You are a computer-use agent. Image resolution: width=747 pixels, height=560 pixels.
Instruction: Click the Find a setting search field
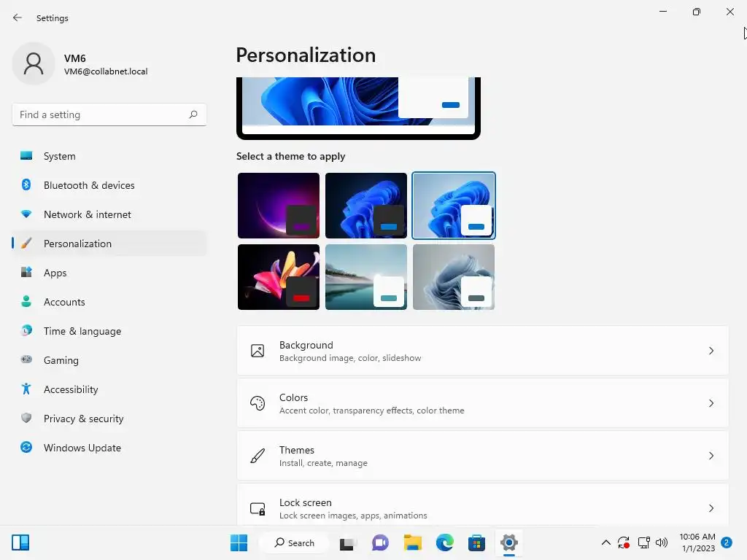pos(109,114)
